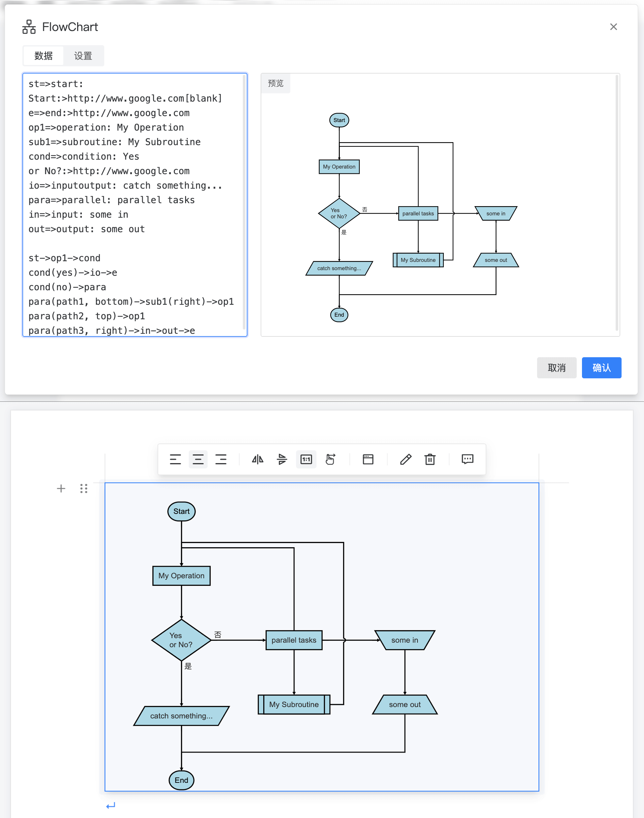This screenshot has width=644, height=818.
Task: Flip the image vertically
Action: click(282, 459)
